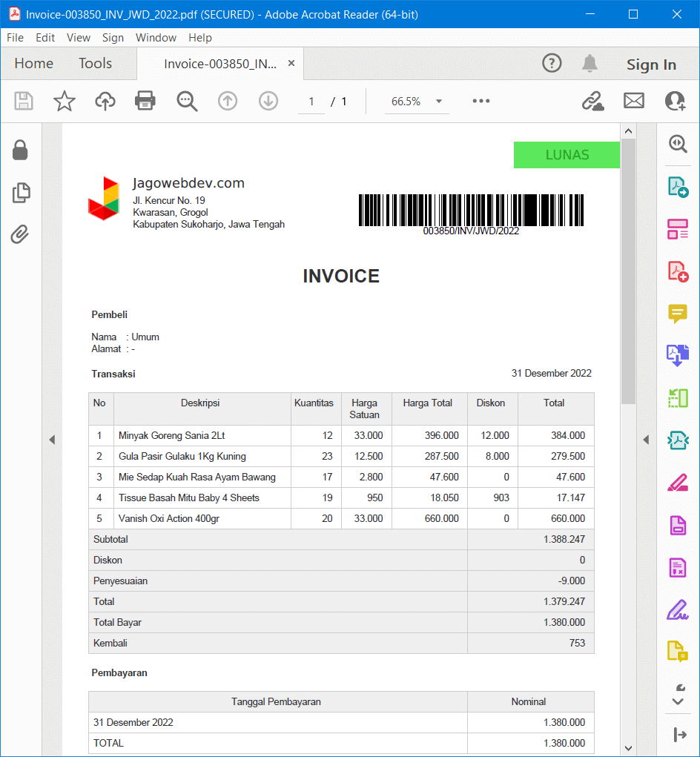Bookmark the document with the star icon
The image size is (700, 757).
(65, 102)
